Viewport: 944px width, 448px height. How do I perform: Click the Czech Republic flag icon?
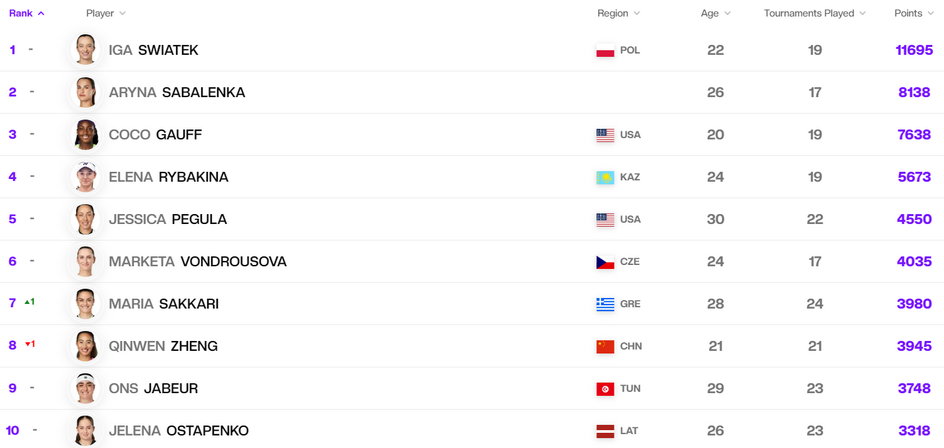click(x=605, y=262)
